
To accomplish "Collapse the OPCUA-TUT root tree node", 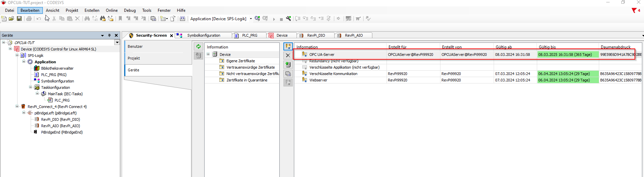I will pyautogui.click(x=4, y=42).
